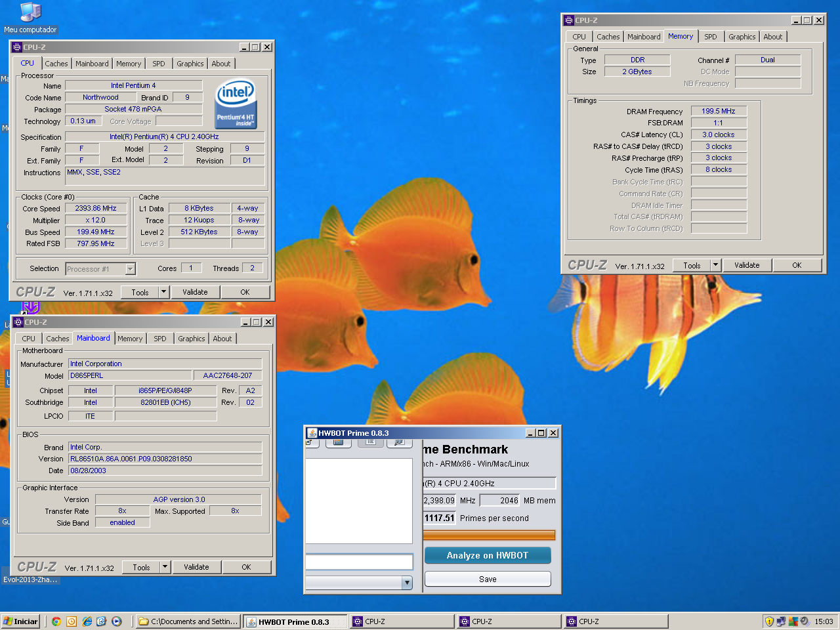
Task: Click CPU-Z title icon in Memory window
Action: [569, 20]
